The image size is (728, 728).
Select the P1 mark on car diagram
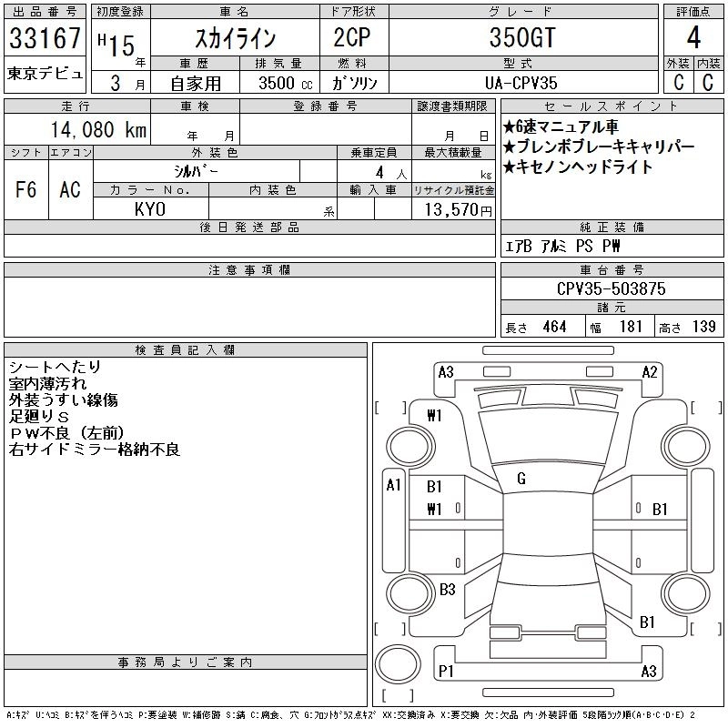point(446,671)
